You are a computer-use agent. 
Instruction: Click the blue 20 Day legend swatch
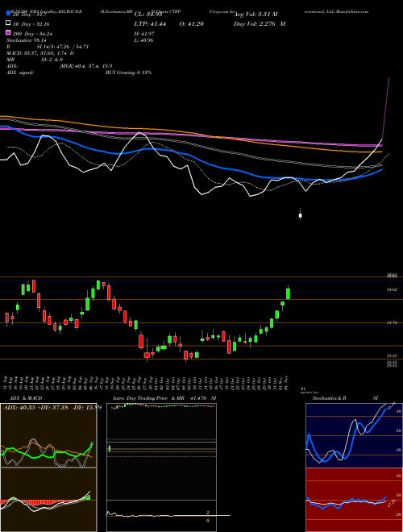[8, 14]
